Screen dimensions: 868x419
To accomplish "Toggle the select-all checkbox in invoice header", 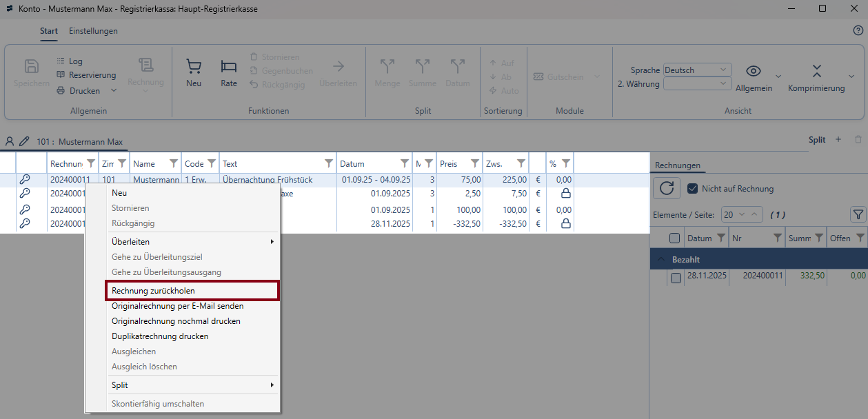I will pyautogui.click(x=676, y=238).
